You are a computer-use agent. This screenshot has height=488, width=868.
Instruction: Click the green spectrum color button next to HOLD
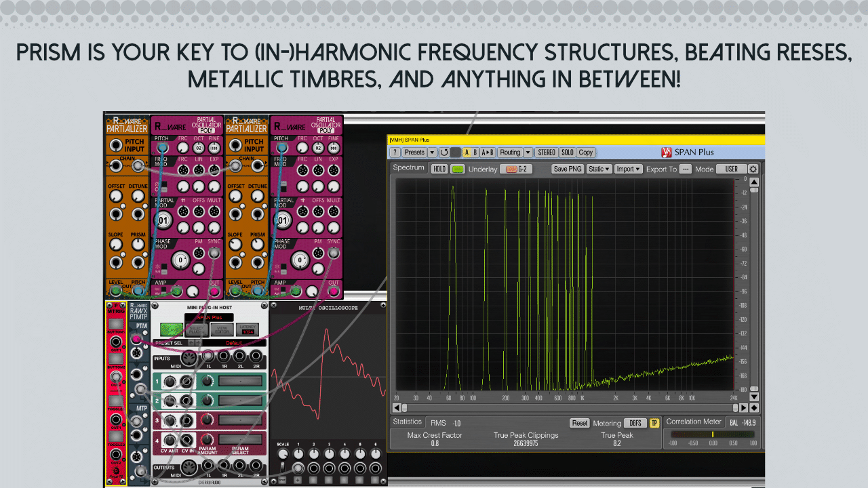(458, 169)
